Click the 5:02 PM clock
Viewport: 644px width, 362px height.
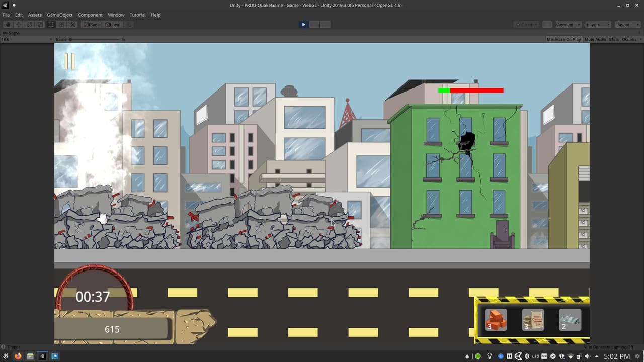pyautogui.click(x=617, y=356)
